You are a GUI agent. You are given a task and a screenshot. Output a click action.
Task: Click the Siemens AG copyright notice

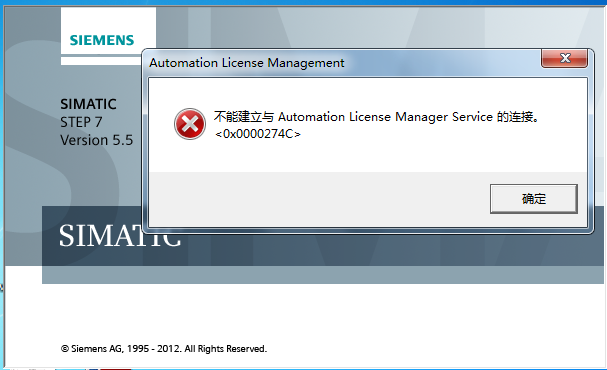(x=164, y=349)
